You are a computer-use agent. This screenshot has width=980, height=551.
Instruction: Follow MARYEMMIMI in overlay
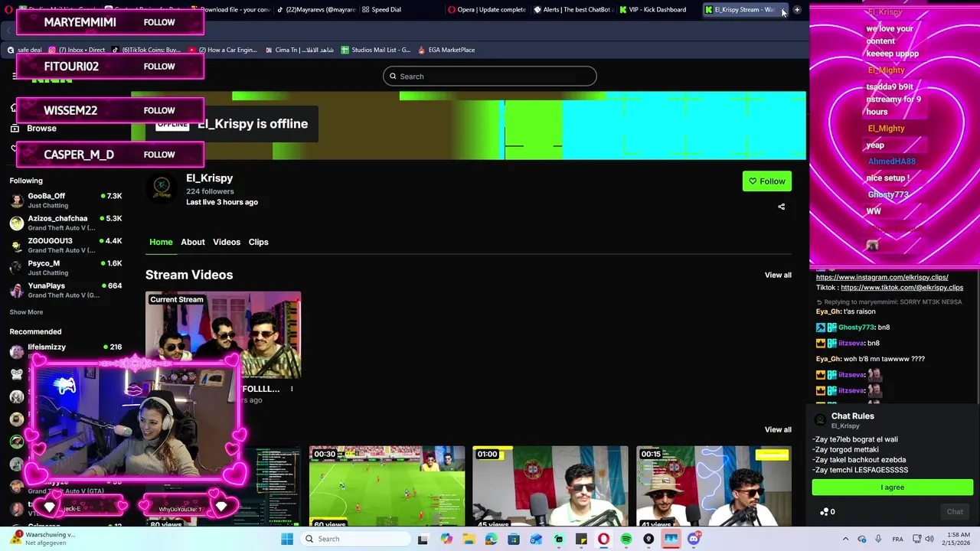tap(159, 22)
